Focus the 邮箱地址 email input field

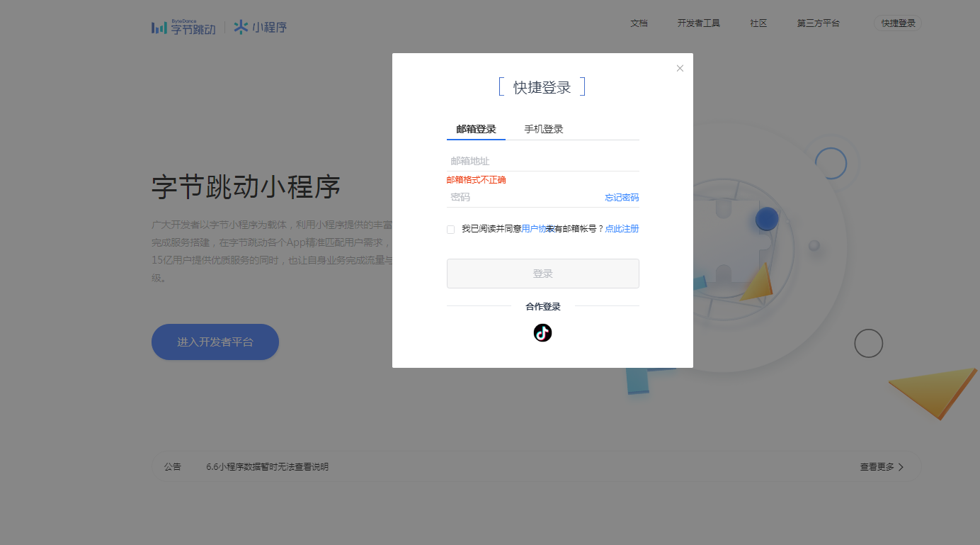tap(543, 161)
